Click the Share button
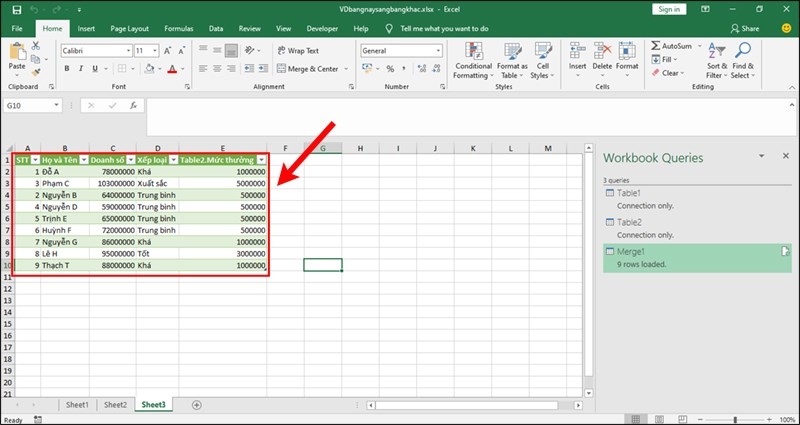 pos(745,29)
